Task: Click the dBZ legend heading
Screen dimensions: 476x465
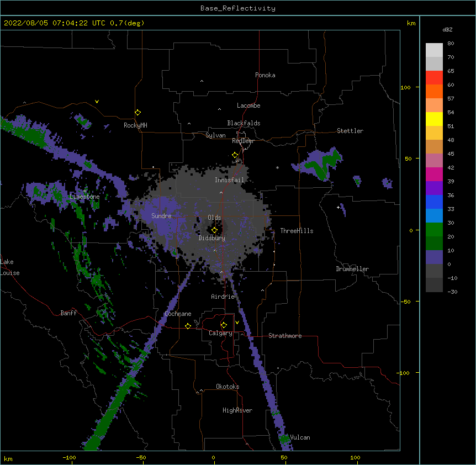Action: tap(447, 29)
